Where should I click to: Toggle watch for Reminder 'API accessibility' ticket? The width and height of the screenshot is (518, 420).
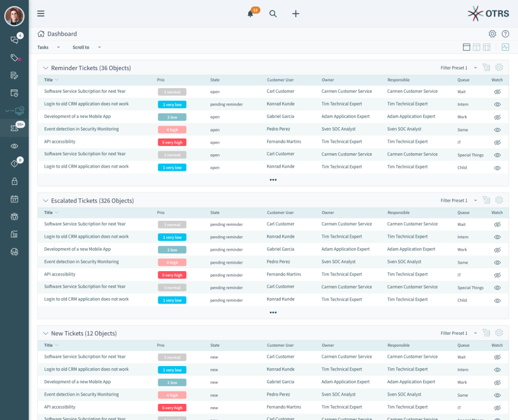click(497, 142)
